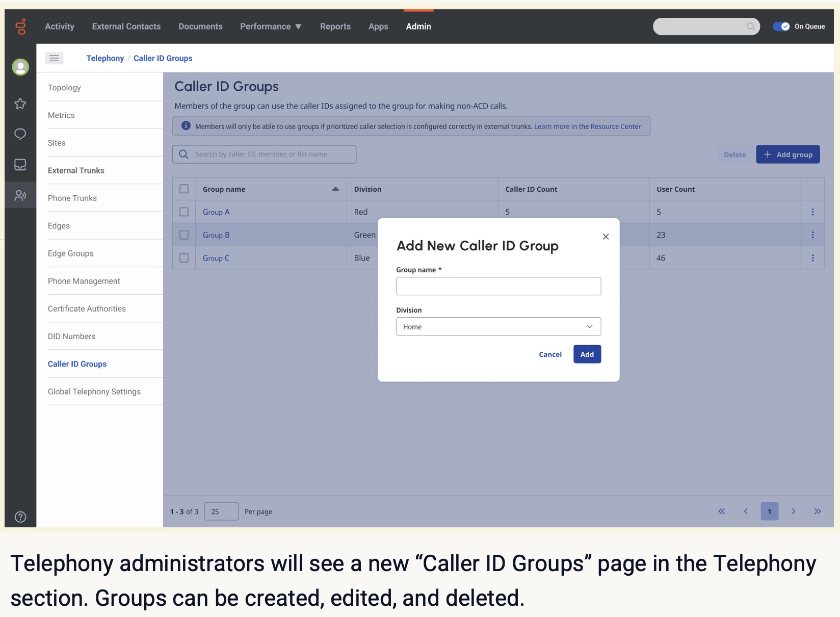840x617 pixels.
Task: Click Cancel in the dialog
Action: click(x=550, y=354)
